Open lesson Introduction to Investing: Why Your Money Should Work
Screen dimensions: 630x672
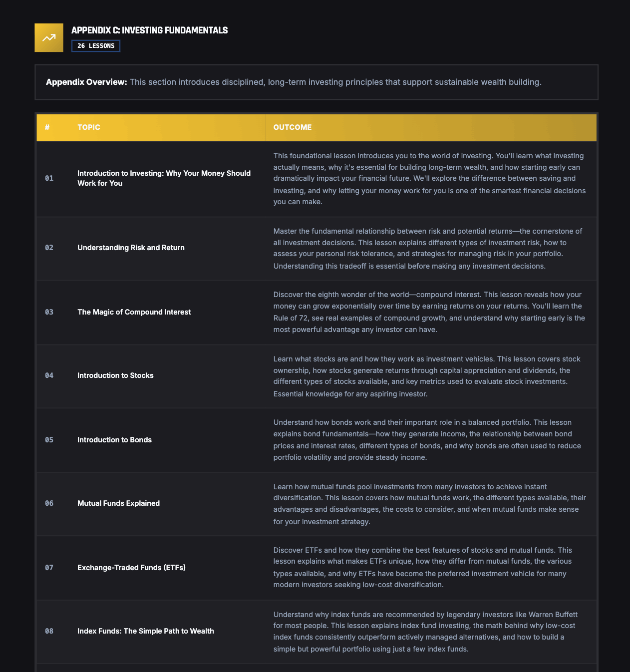click(164, 178)
